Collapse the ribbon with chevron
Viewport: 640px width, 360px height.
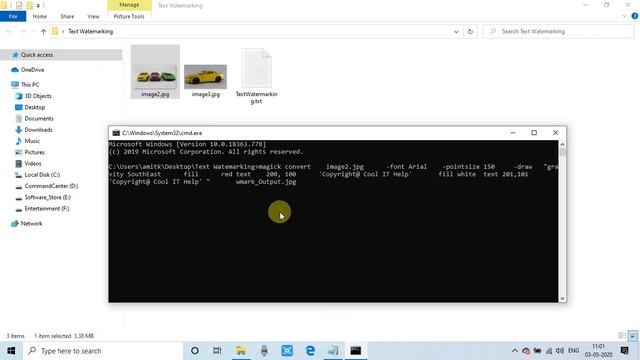click(624, 16)
